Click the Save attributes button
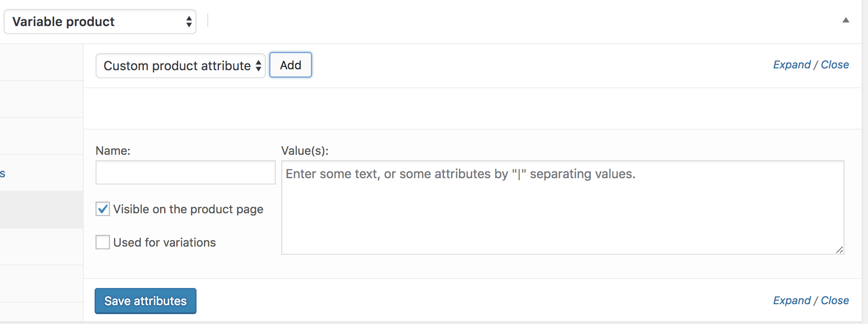 145,301
